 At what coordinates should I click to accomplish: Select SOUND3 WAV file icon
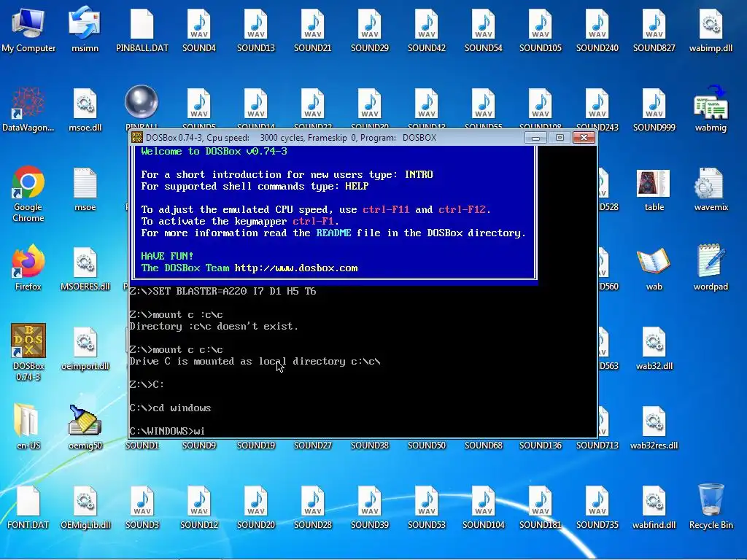pos(142,501)
